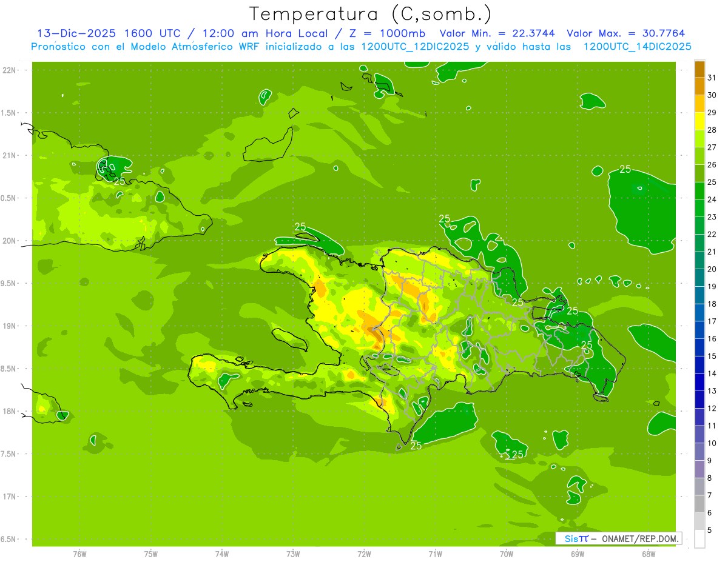Click the '29' value on the color scale
The width and height of the screenshot is (728, 562).
712,113
